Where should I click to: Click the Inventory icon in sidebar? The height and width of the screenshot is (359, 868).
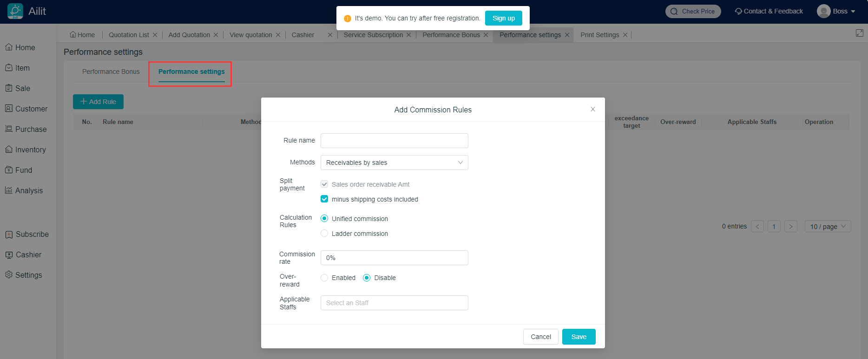(x=9, y=150)
